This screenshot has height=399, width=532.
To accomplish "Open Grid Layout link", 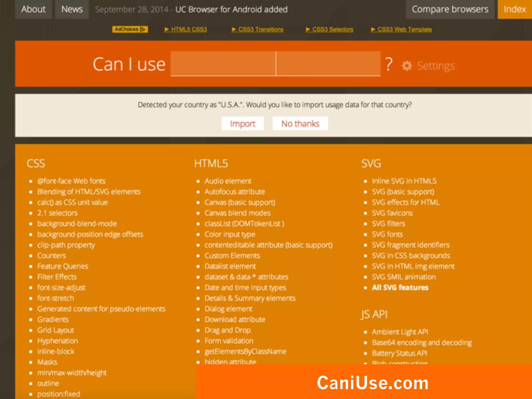I will (55, 330).
